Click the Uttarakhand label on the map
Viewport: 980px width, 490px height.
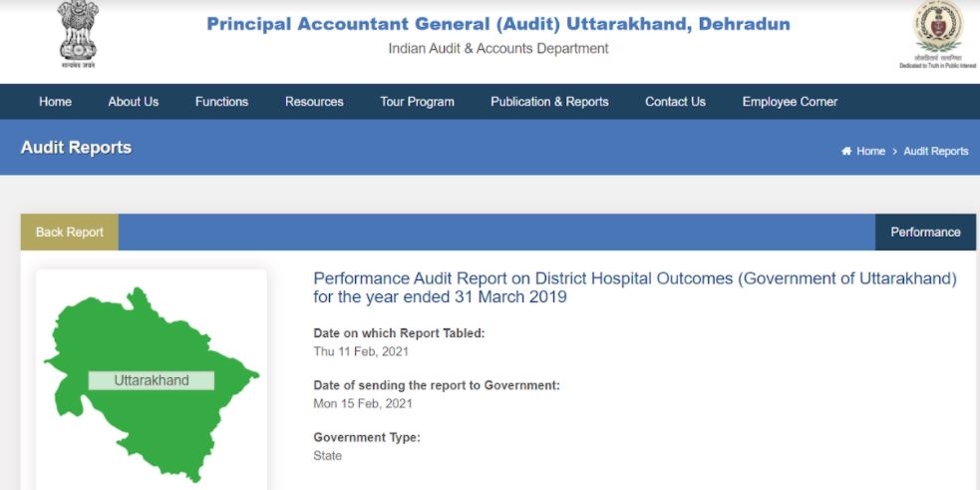(x=152, y=380)
